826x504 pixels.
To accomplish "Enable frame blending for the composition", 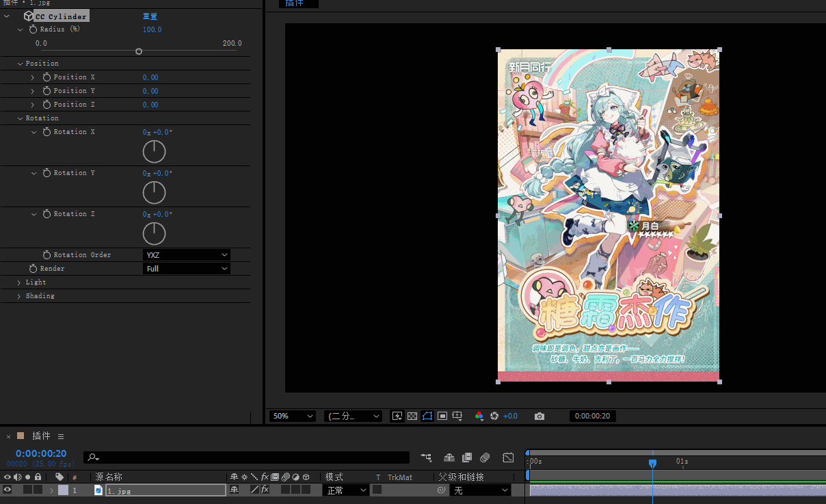I will (467, 457).
